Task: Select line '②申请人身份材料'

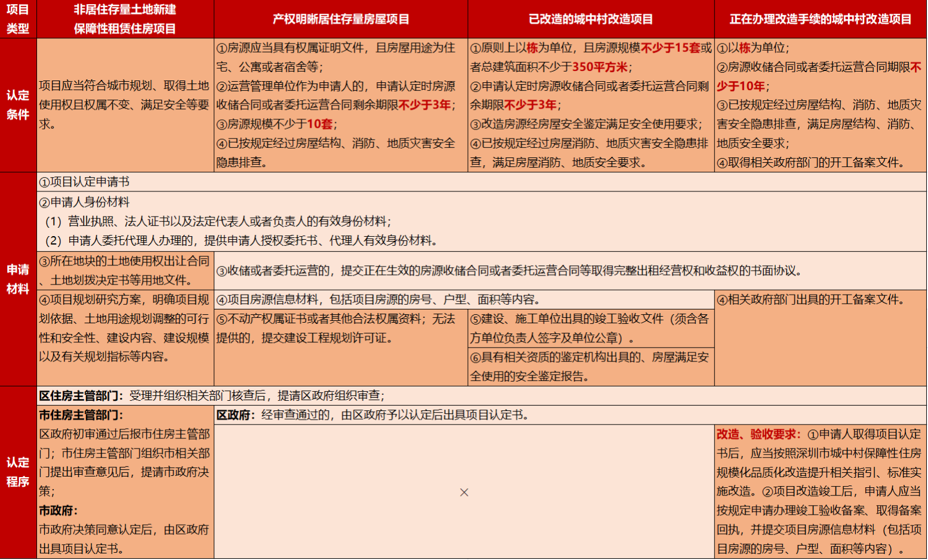Action: [84, 202]
